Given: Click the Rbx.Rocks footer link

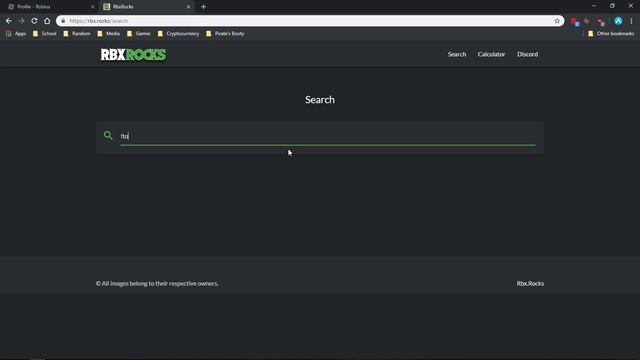Looking at the screenshot, I should point(530,283).
